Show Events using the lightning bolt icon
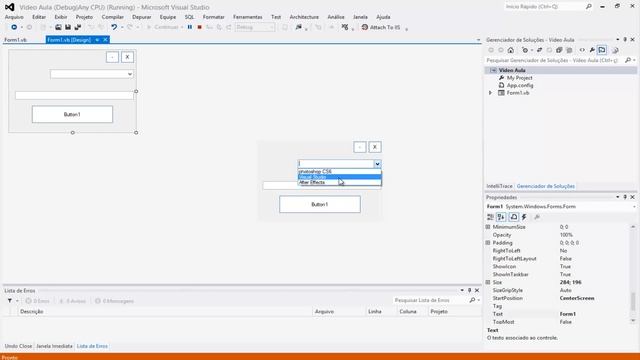 point(524,217)
